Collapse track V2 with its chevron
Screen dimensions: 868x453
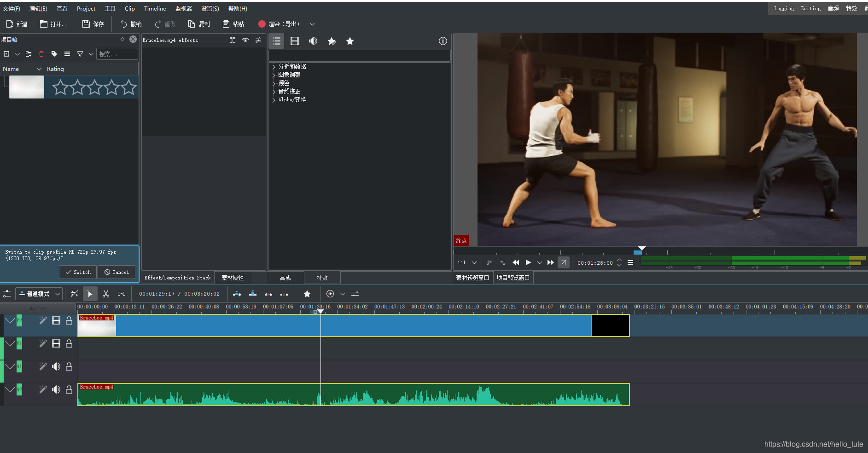coord(10,320)
